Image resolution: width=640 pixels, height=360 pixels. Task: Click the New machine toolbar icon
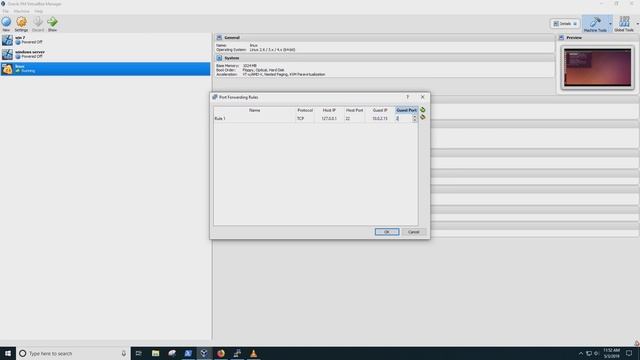[6, 24]
